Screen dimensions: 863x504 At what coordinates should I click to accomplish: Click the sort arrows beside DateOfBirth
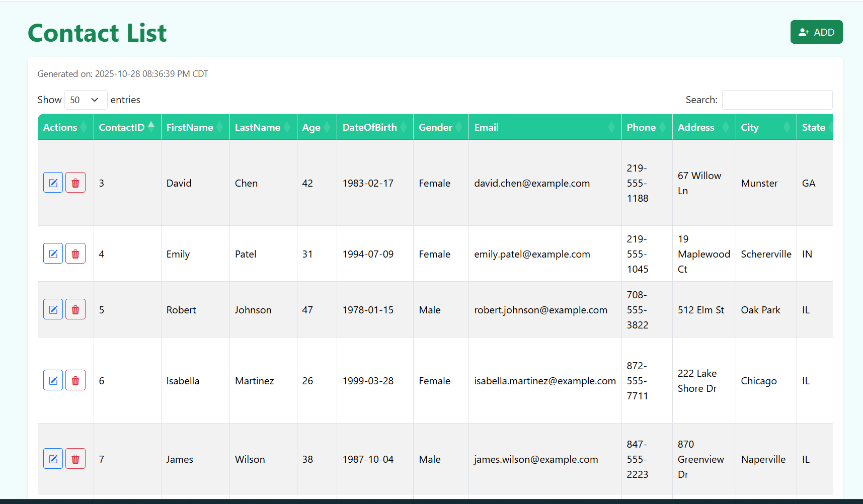(x=404, y=127)
